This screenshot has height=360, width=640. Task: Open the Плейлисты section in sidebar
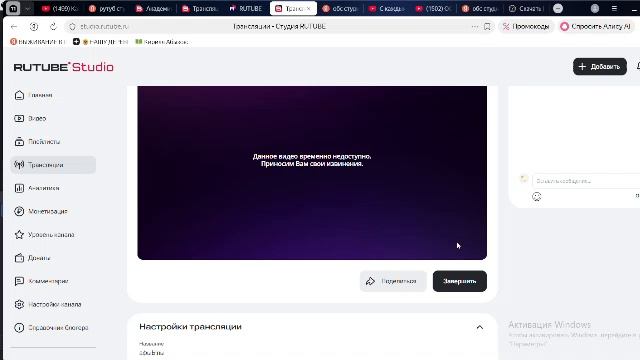(38, 142)
